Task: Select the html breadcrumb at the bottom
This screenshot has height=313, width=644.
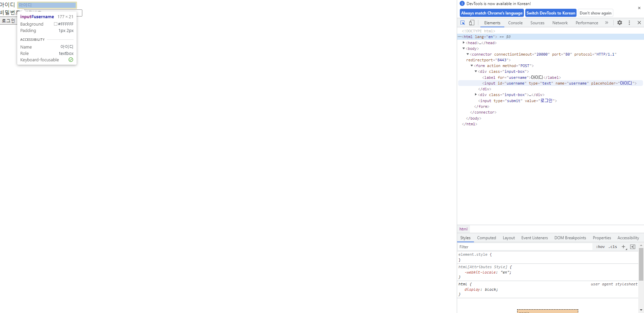Action: 463,229
